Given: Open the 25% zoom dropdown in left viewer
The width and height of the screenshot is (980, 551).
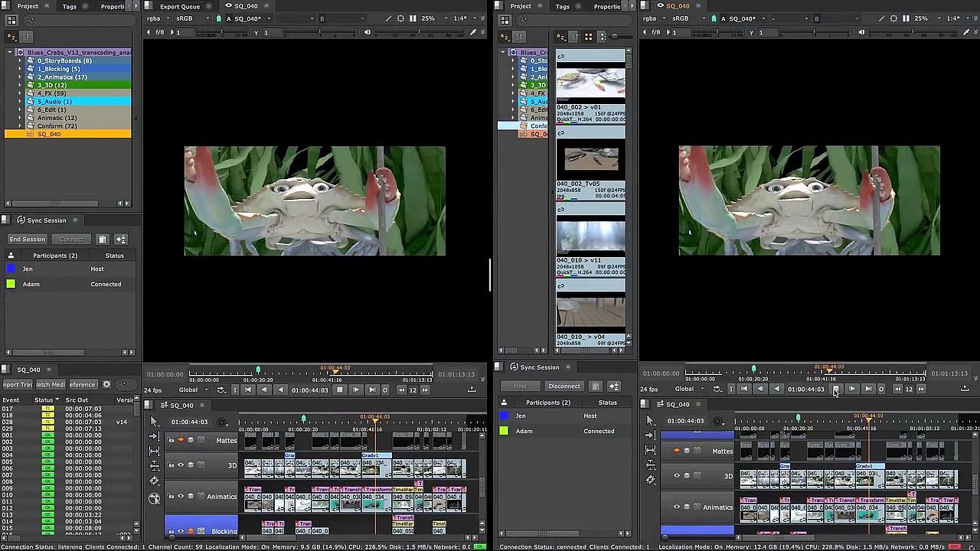Looking at the screenshot, I should click(431, 18).
